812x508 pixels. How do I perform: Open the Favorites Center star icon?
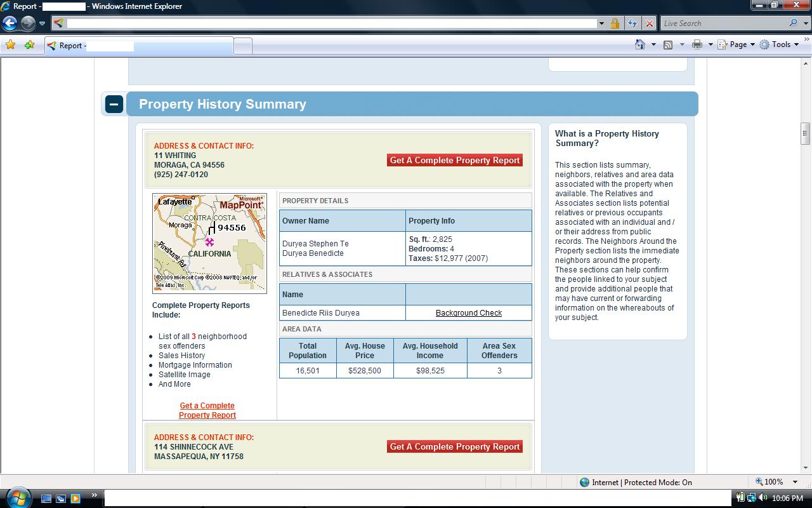10,45
